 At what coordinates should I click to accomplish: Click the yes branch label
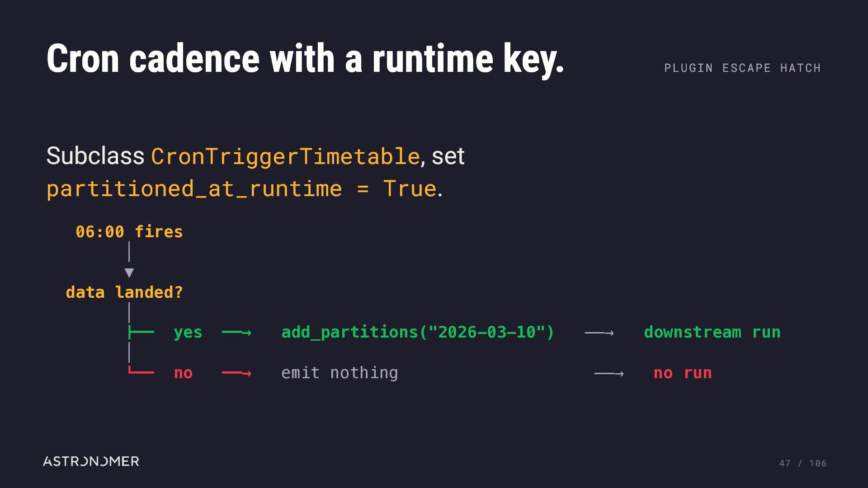coord(188,333)
